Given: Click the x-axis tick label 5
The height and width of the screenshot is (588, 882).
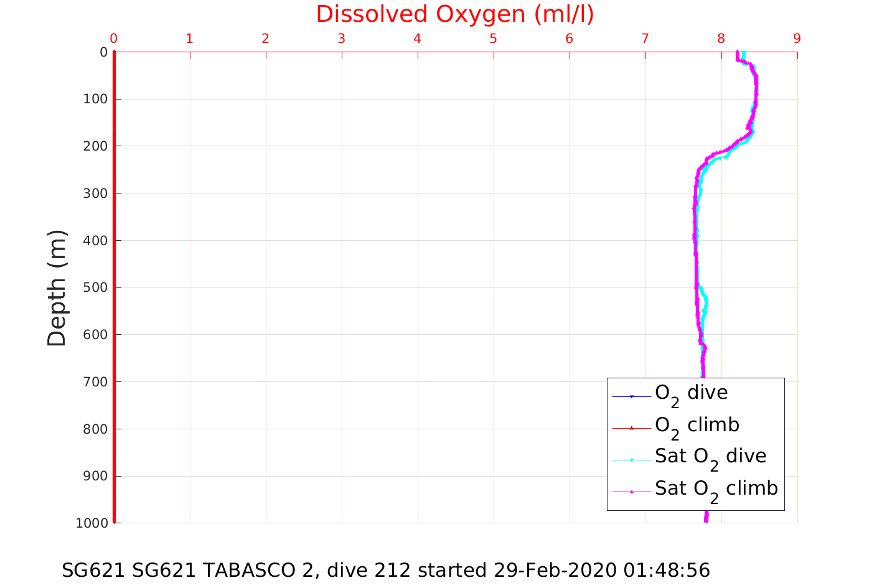Looking at the screenshot, I should click(x=493, y=39).
